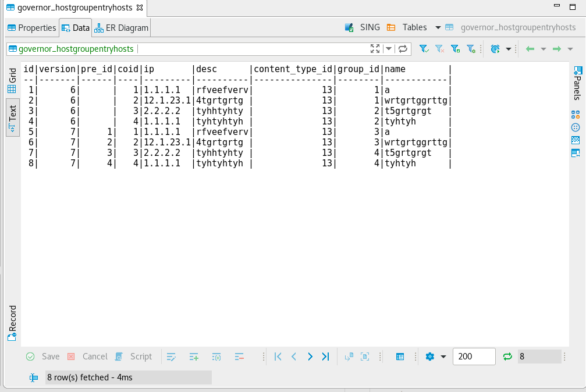586x392 pixels.
Task: Navigate forward with the green right arrow
Action: tap(557, 49)
